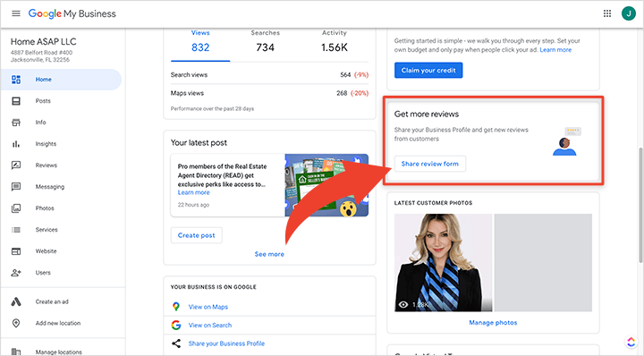Viewport: 644px width, 356px height.
Task: Click the Photos sidebar icon
Action: tap(16, 208)
